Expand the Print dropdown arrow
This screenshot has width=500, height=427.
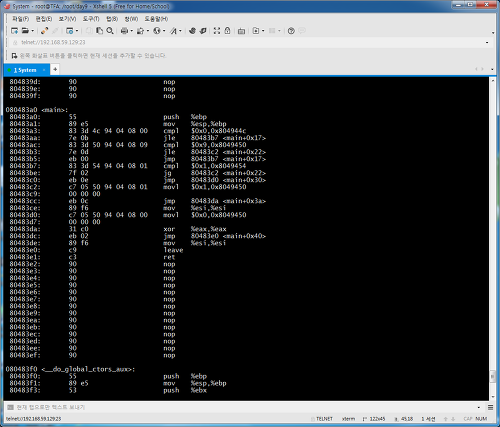[132, 31]
